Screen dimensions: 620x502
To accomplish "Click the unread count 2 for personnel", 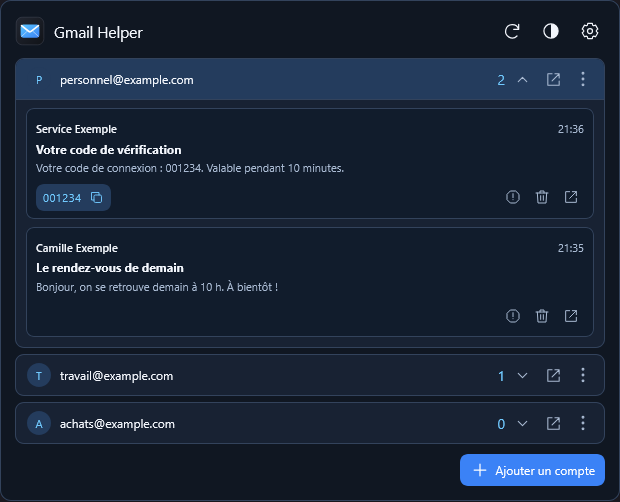I will pyautogui.click(x=501, y=80).
